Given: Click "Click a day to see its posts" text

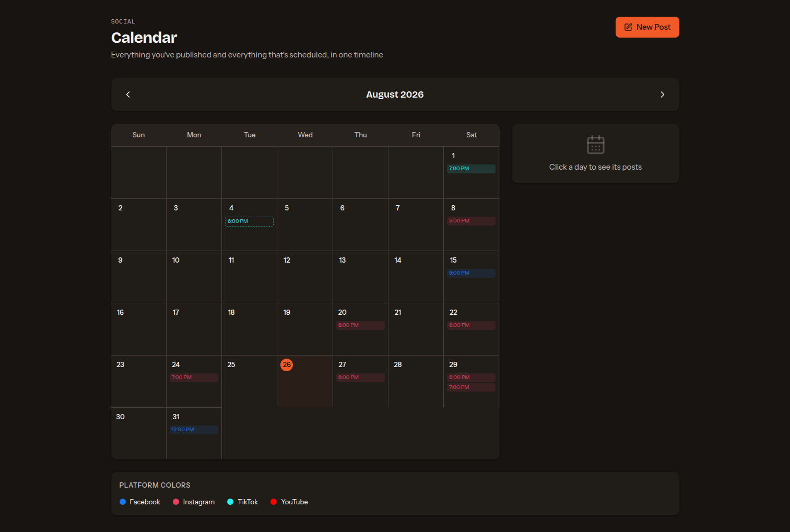Looking at the screenshot, I should tap(595, 167).
